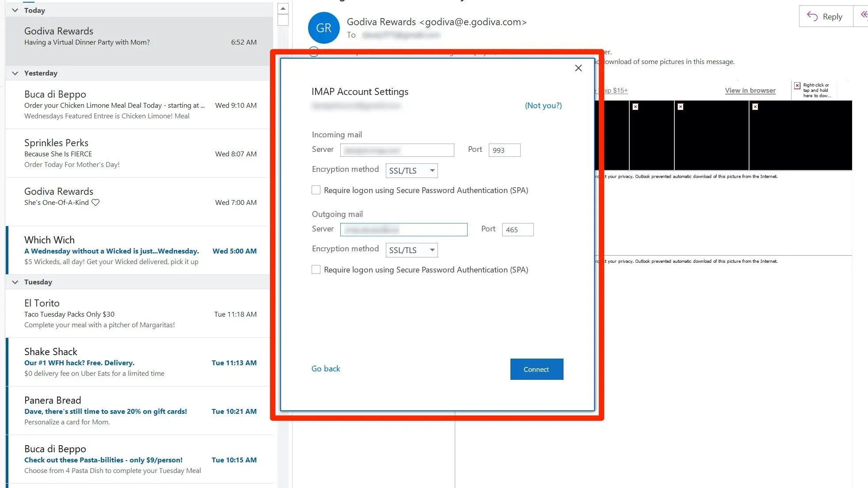Click the GR sender avatar circle
This screenshot has height=488, width=868.
click(324, 28)
